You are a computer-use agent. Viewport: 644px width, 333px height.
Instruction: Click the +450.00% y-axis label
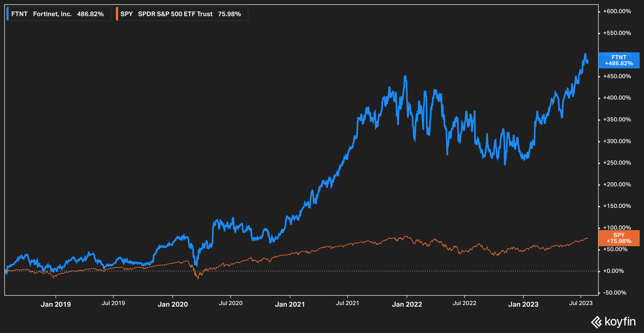617,76
